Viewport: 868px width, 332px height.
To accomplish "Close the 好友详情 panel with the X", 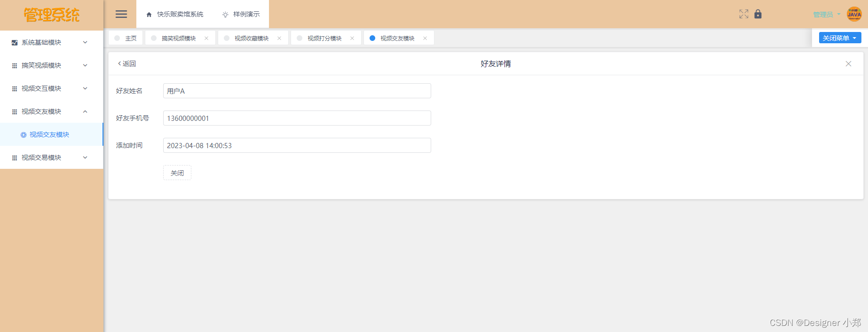I will point(848,64).
